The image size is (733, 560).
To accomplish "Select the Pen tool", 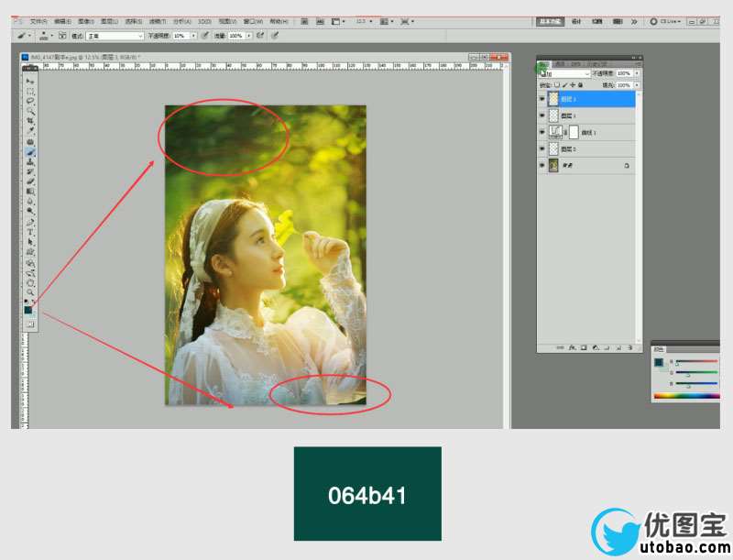I will tap(30, 222).
